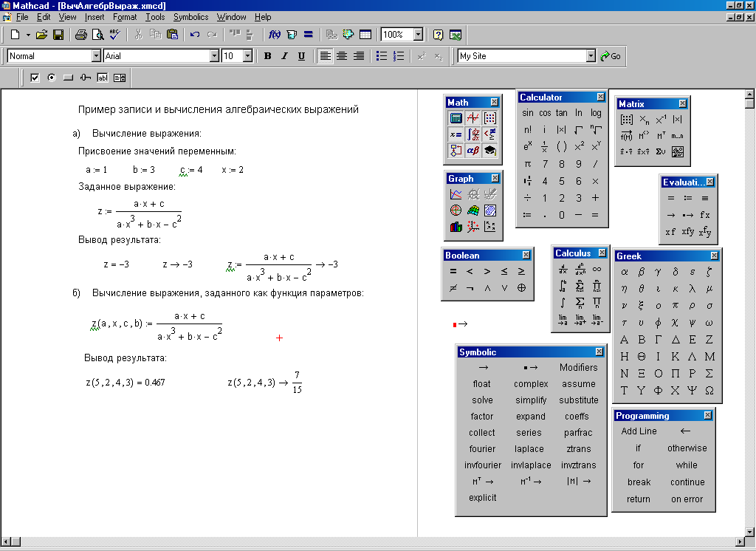Insert matrix or vector icon in Matrix palette

(627, 120)
